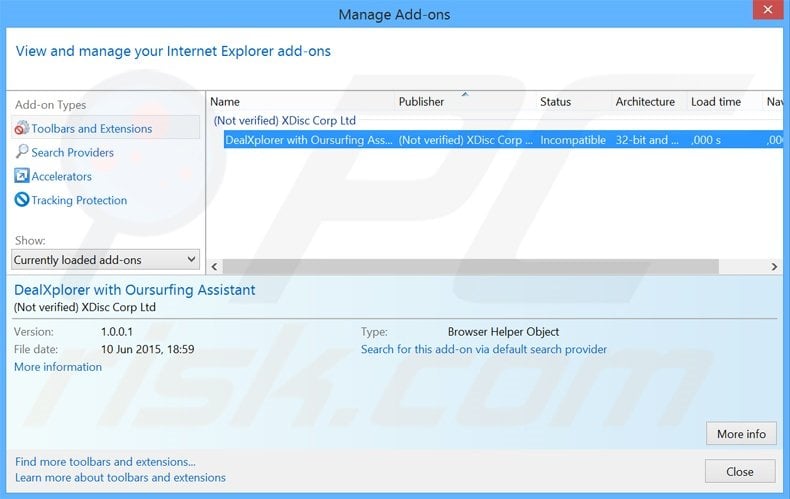Click the Browser Helper Object type value

click(x=503, y=332)
